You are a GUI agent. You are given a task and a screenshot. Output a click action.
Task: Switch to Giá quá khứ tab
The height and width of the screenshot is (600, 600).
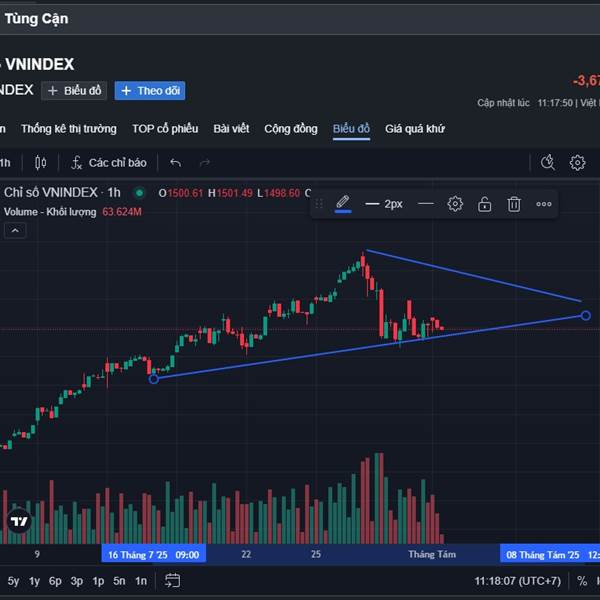pos(415,129)
